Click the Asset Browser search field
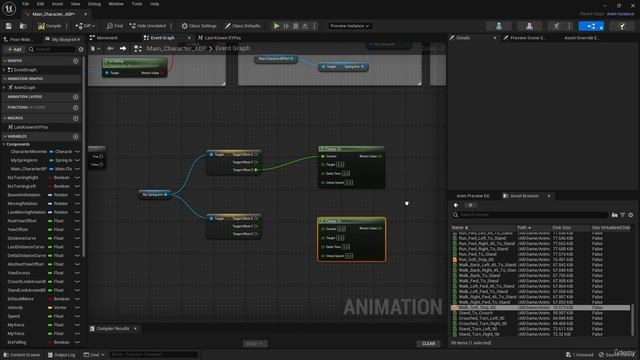Viewport: 640px width, 360px height. point(530,215)
